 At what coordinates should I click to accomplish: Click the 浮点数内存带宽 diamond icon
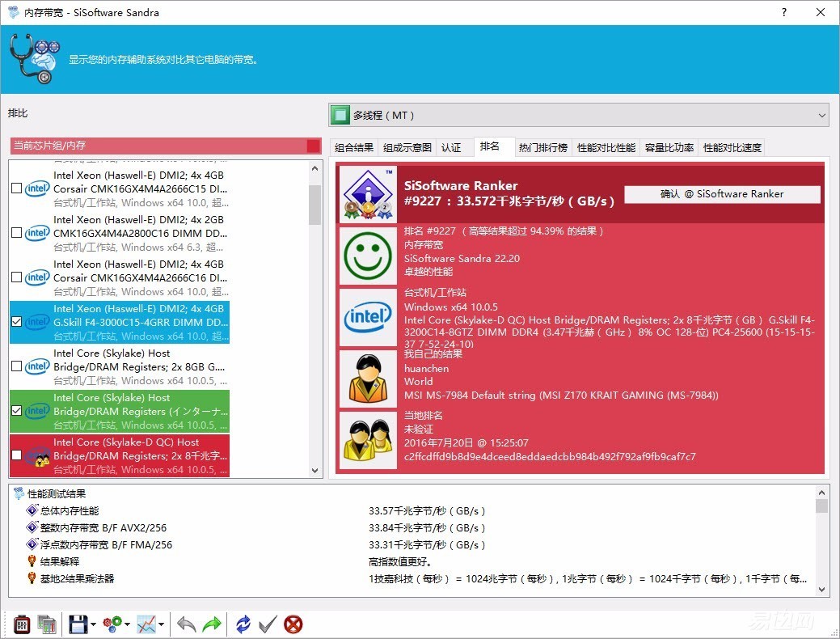point(32,544)
